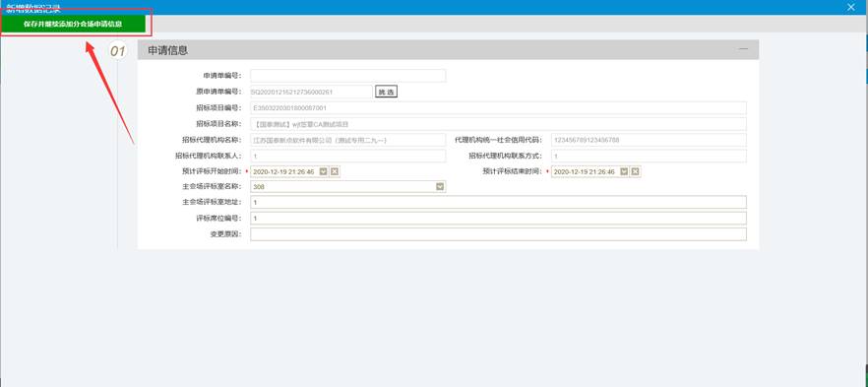Click the 挑选 button beside original application number
This screenshot has height=387, width=868.
pyautogui.click(x=387, y=92)
